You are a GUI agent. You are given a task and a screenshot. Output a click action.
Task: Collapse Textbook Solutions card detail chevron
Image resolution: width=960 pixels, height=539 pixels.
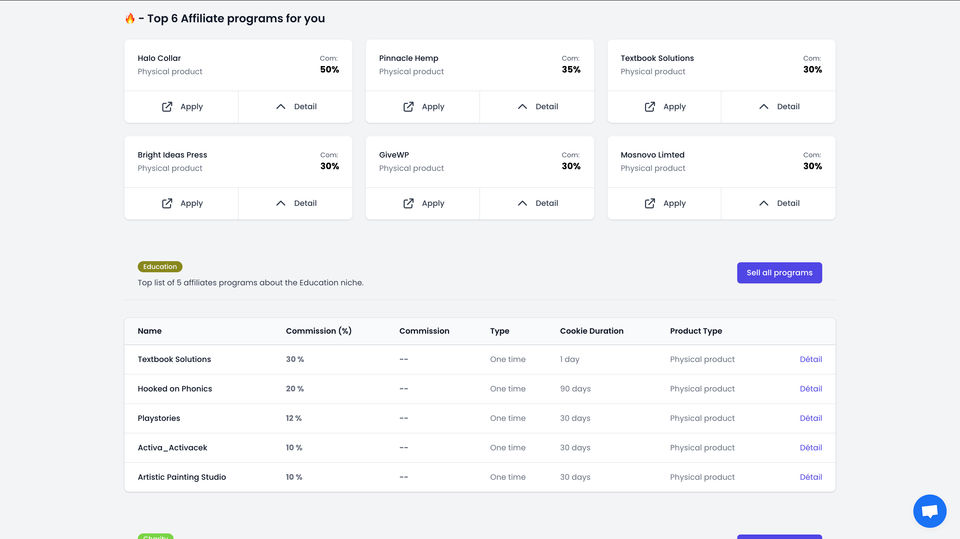[763, 107]
